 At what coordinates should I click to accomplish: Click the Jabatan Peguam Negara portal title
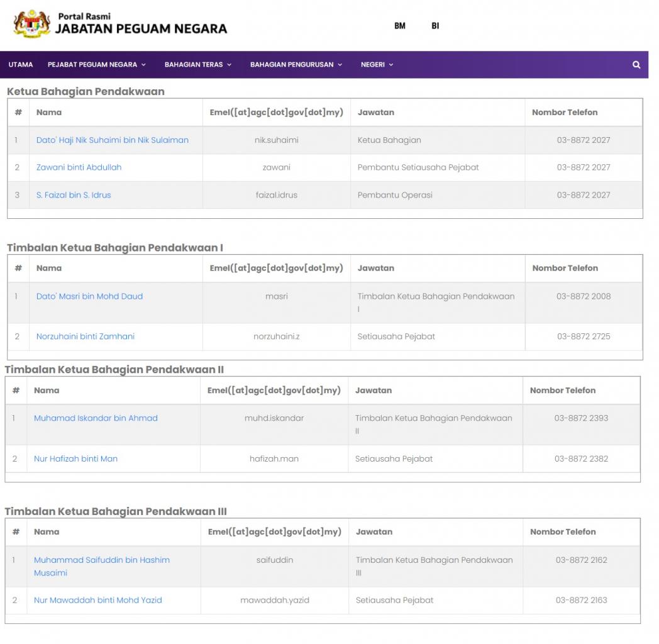pyautogui.click(x=141, y=28)
